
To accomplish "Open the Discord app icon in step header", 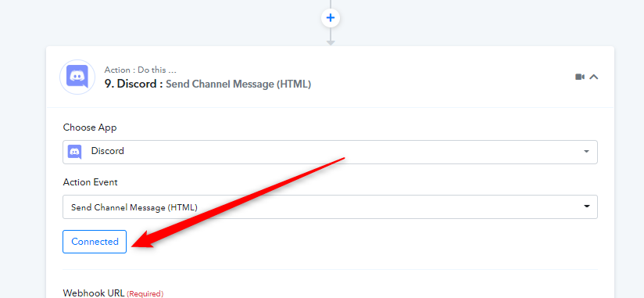I will pyautogui.click(x=77, y=77).
